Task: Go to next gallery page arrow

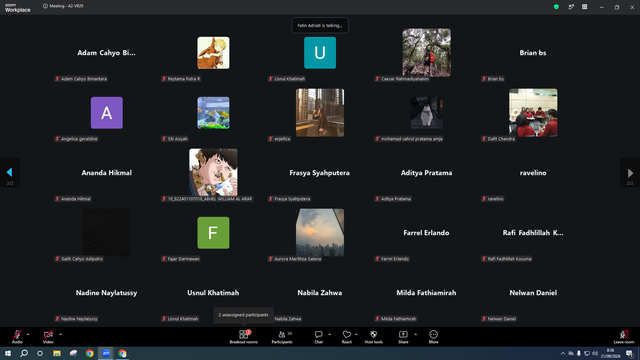Action: (630, 173)
